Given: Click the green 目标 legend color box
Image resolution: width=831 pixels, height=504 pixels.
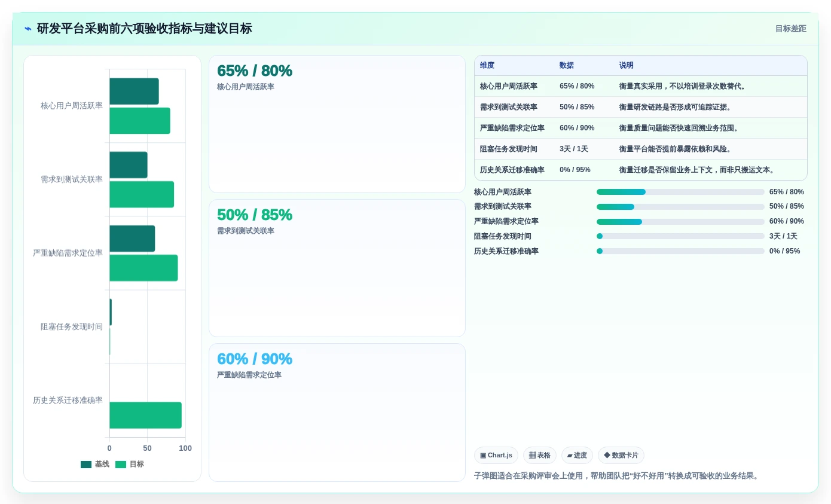Looking at the screenshot, I should pos(121,465).
